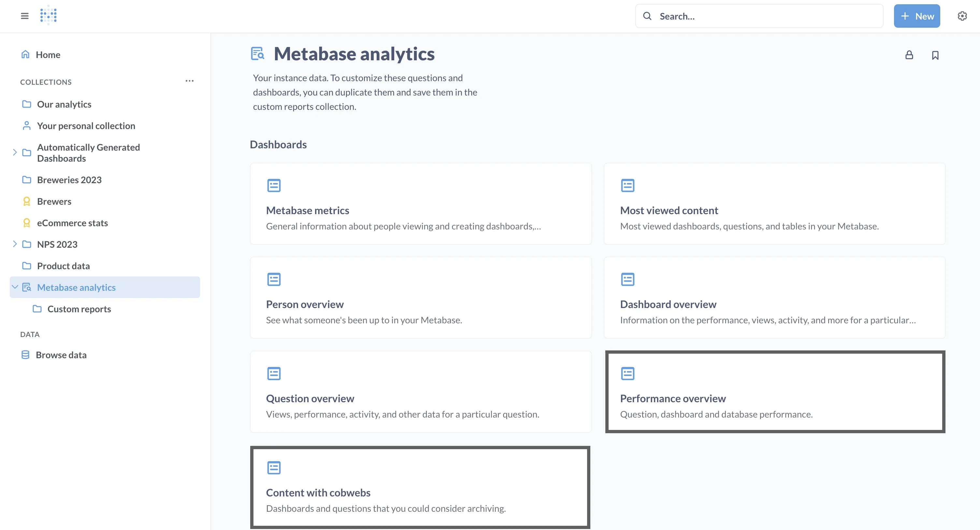
Task: Select Home in the sidebar
Action: click(x=48, y=54)
